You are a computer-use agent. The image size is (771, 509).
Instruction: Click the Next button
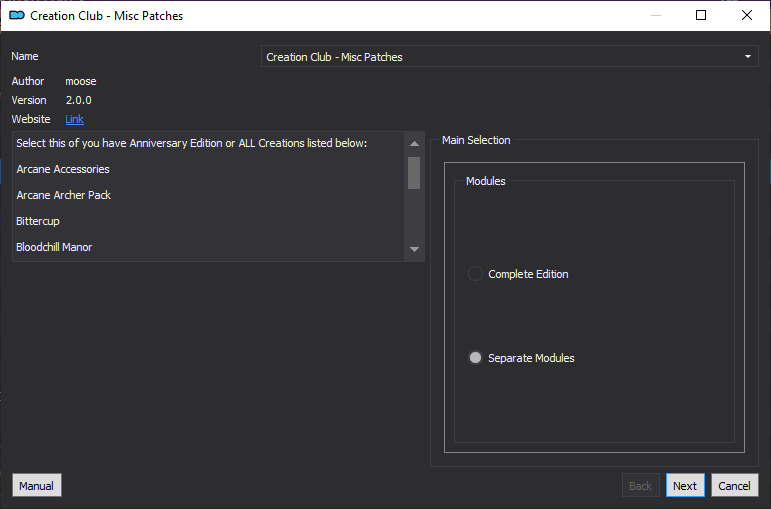[685, 485]
